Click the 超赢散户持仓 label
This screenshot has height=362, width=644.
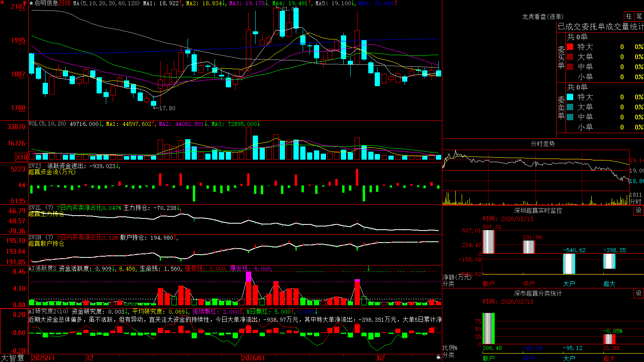tap(46, 243)
